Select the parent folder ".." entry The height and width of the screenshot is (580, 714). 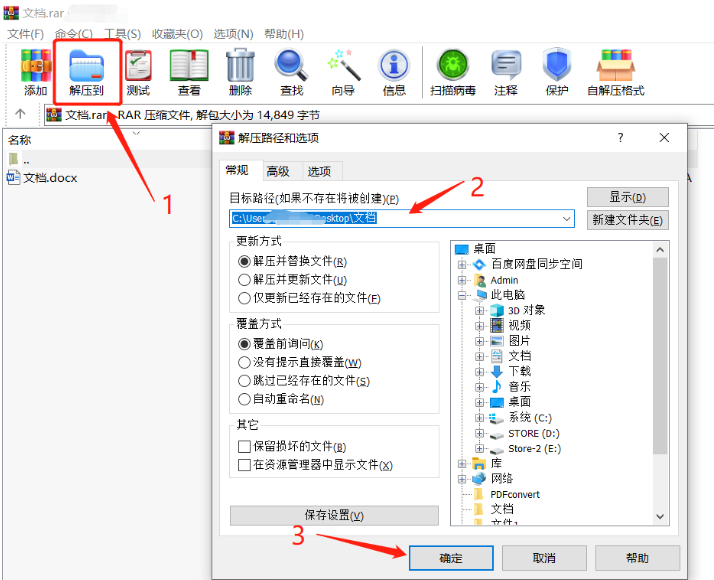pos(19,160)
